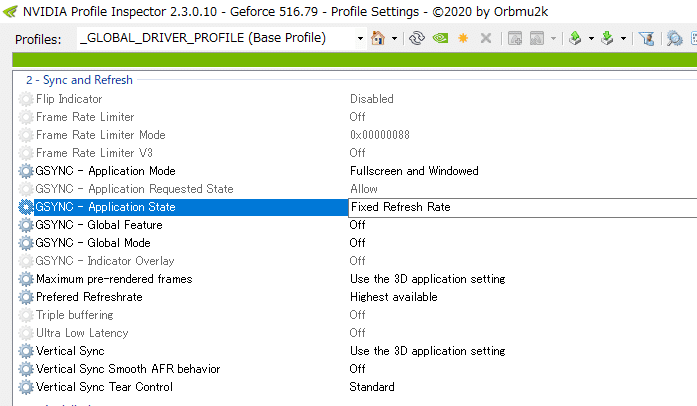
Task: Select the 'GSYNC - Global Feature' setting name
Action: click(99, 225)
